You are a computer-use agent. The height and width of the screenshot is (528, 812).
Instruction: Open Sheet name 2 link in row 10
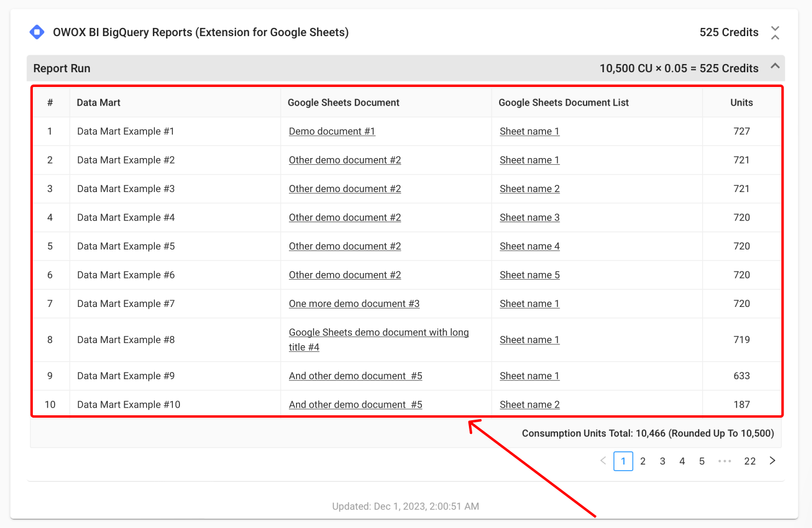(530, 405)
